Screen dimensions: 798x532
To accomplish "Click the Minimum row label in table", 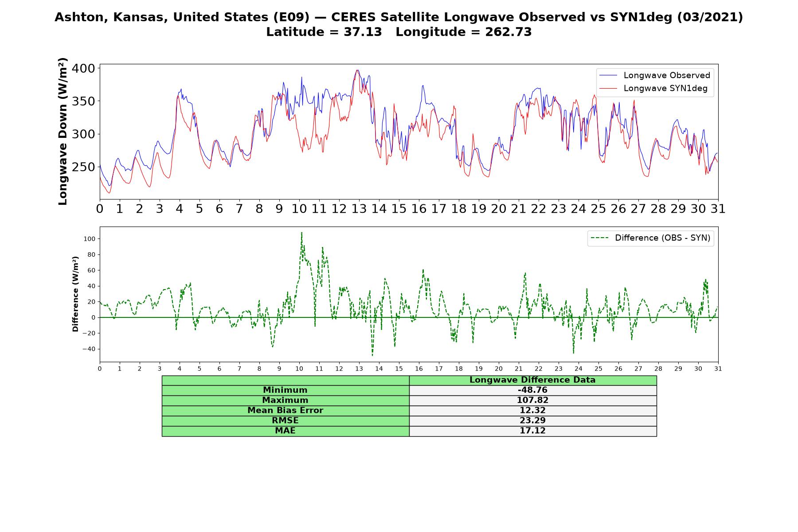I will click(x=285, y=390).
